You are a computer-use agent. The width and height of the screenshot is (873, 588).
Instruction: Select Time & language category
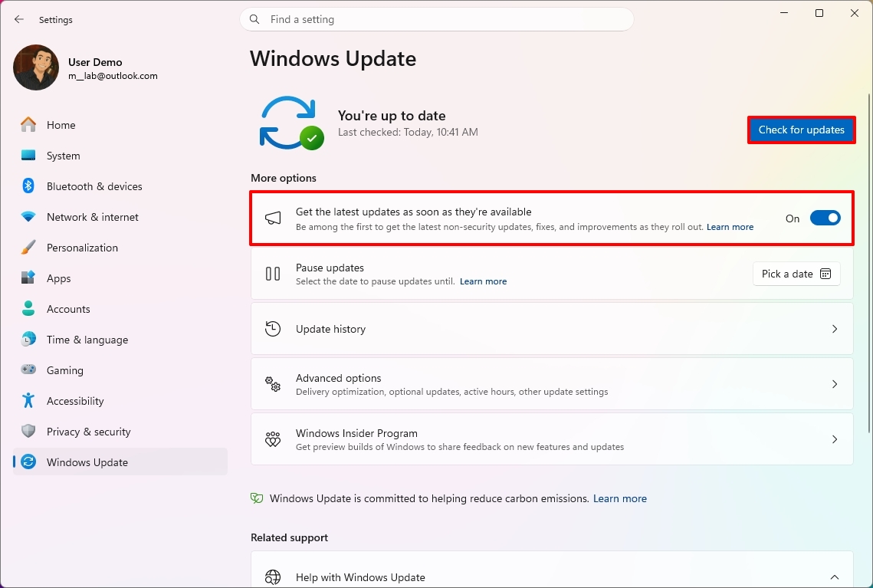coord(120,339)
